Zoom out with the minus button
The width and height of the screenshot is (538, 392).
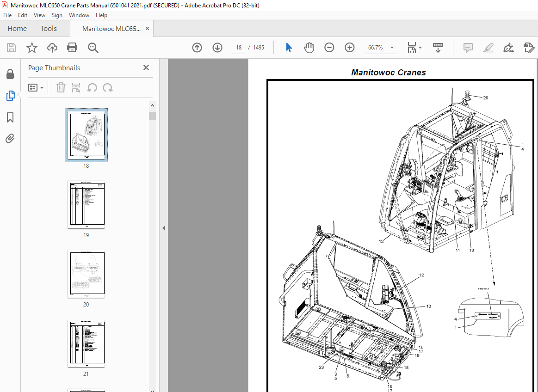pos(329,48)
